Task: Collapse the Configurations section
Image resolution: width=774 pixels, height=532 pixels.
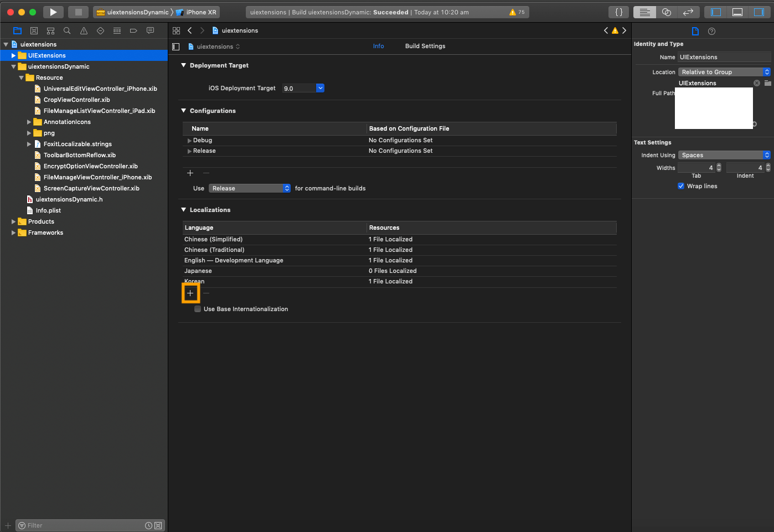Action: 184,111
